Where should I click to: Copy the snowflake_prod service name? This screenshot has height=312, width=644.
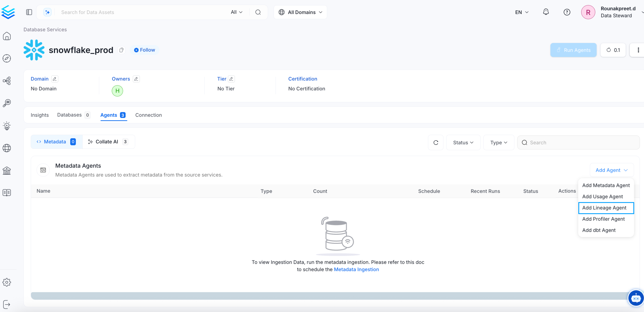[121, 50]
